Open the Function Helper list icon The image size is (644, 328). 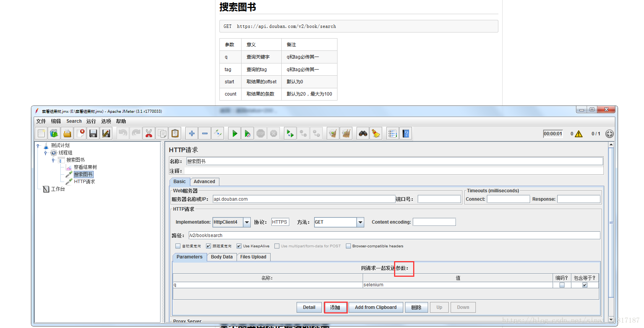point(393,133)
